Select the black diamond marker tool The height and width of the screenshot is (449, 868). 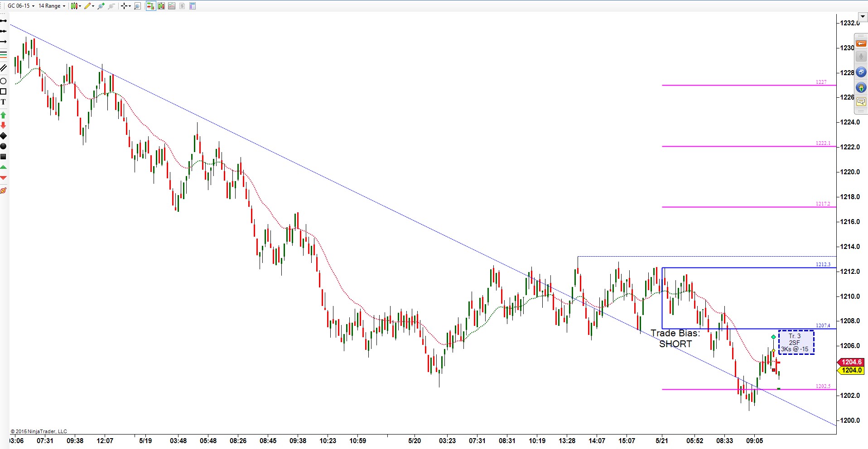coord(3,136)
